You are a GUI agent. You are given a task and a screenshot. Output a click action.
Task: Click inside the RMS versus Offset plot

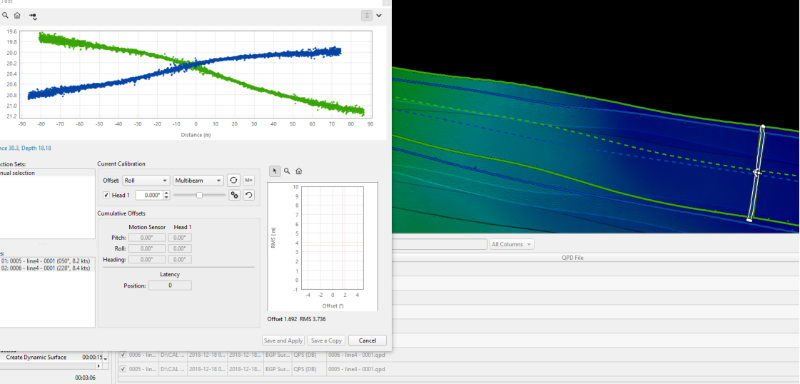332,238
